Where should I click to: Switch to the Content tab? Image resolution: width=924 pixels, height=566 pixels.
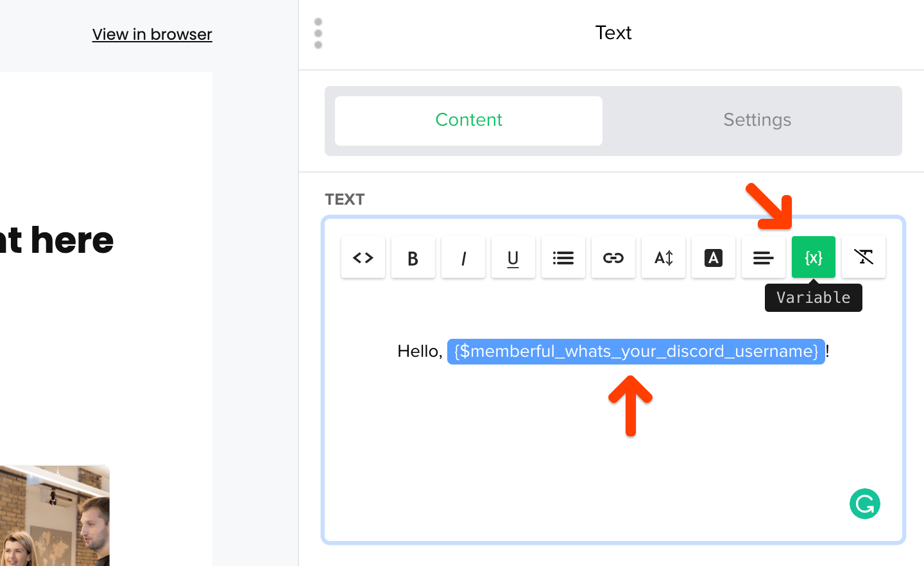pos(468,121)
